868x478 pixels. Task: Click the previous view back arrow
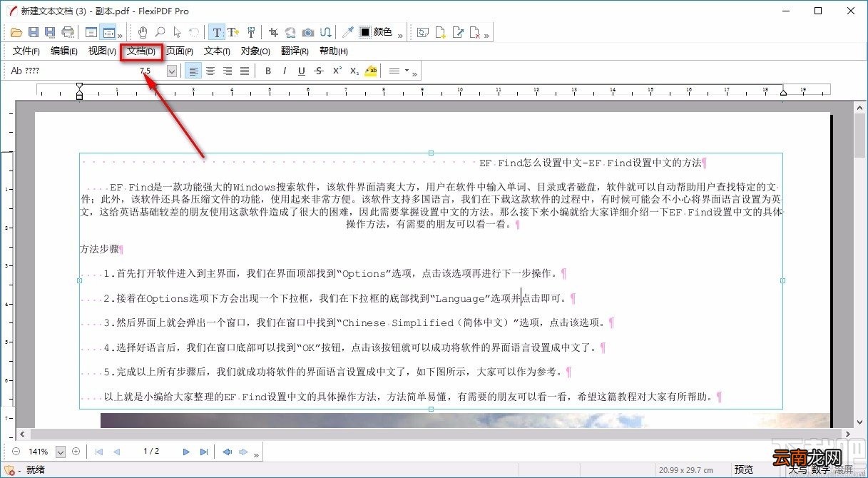coord(227,452)
